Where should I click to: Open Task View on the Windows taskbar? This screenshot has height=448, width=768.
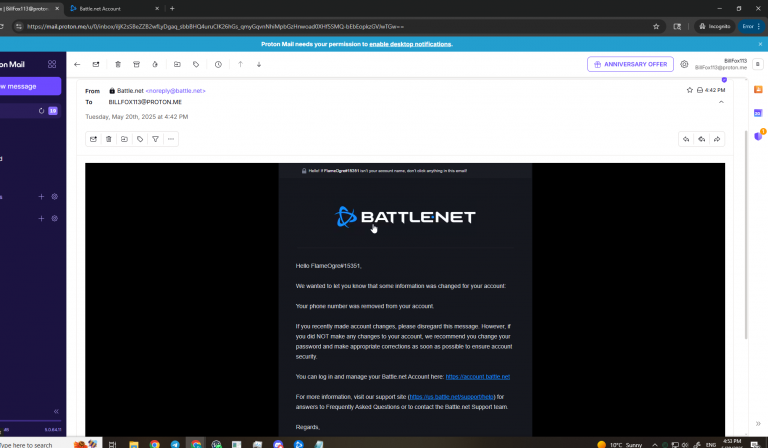pos(113,444)
